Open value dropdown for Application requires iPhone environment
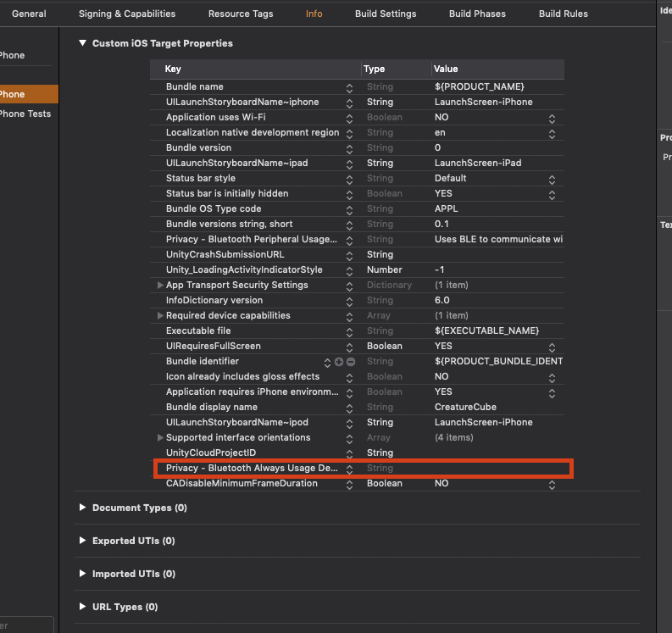 [x=552, y=393]
